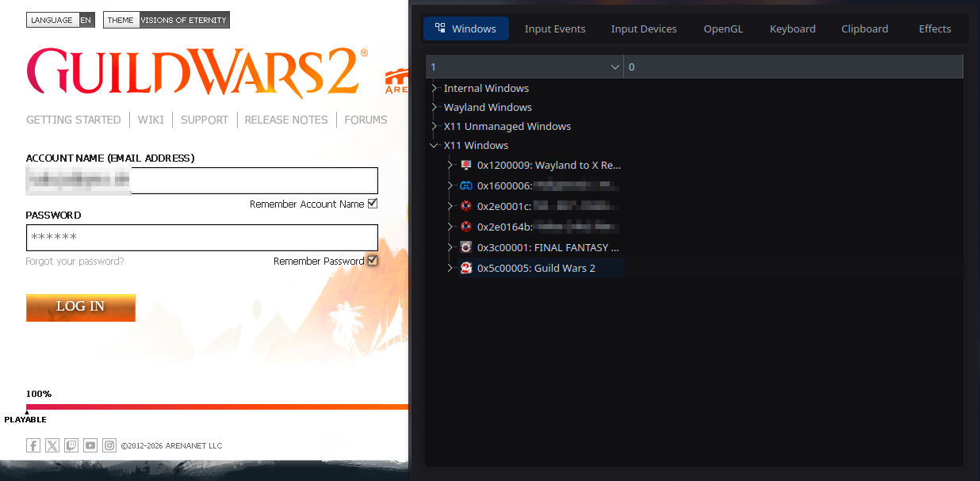Click the Guild Wars 2 tree row icon
This screenshot has width=980, height=481.
466,268
